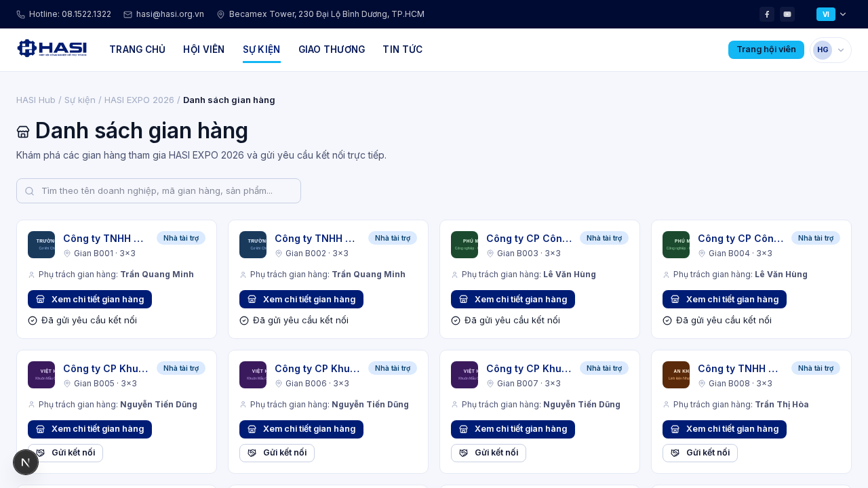Screen dimensions: 868x488
Task: Click the check-circle icon on booth B002 card
Action: [x=244, y=321]
